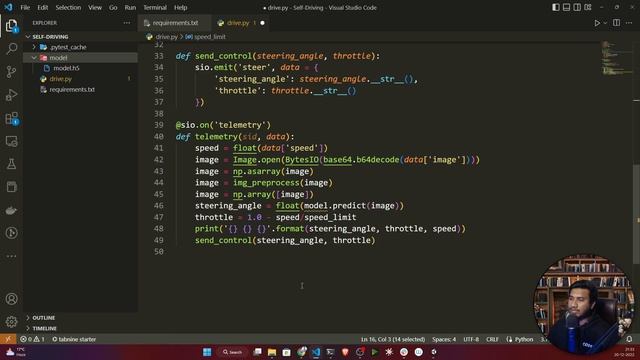Click the tabnine starter status item
The height and width of the screenshot is (360, 640).
(74, 339)
